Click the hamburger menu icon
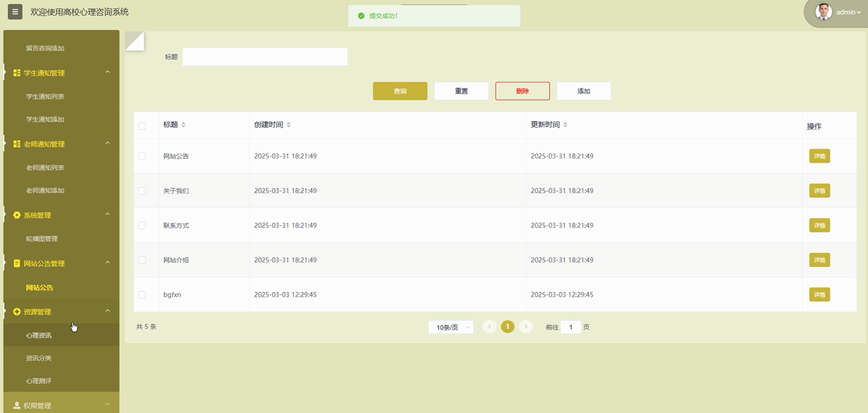 (15, 12)
